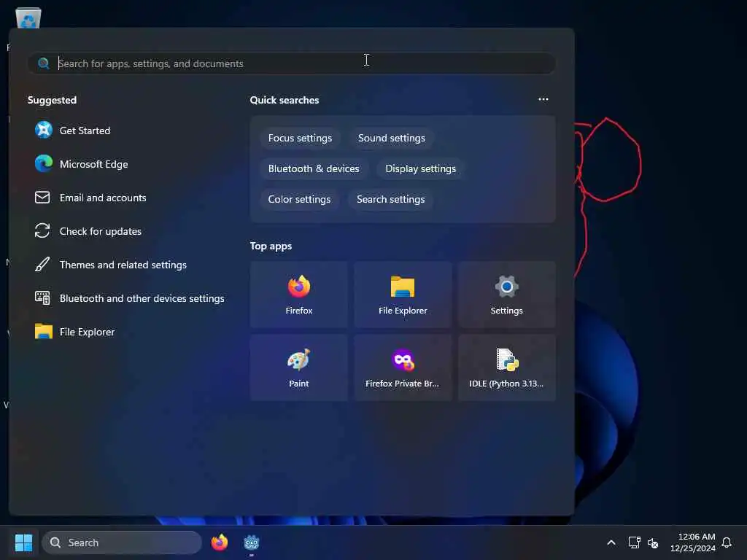Viewport: 747px width, 560px height.
Task: Launch Firefox from Top apps
Action: click(x=298, y=295)
